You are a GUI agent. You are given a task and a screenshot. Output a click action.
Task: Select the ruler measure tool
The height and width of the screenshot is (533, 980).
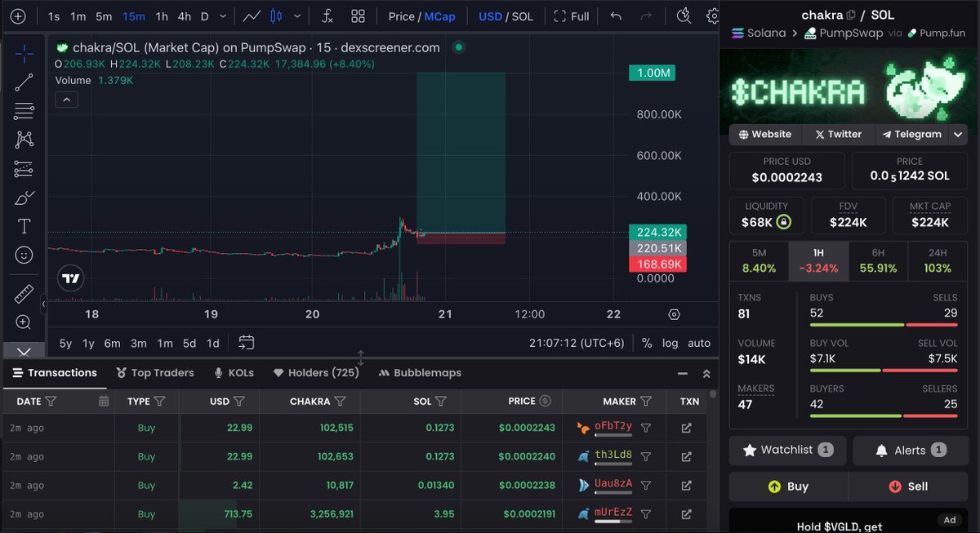tap(24, 293)
